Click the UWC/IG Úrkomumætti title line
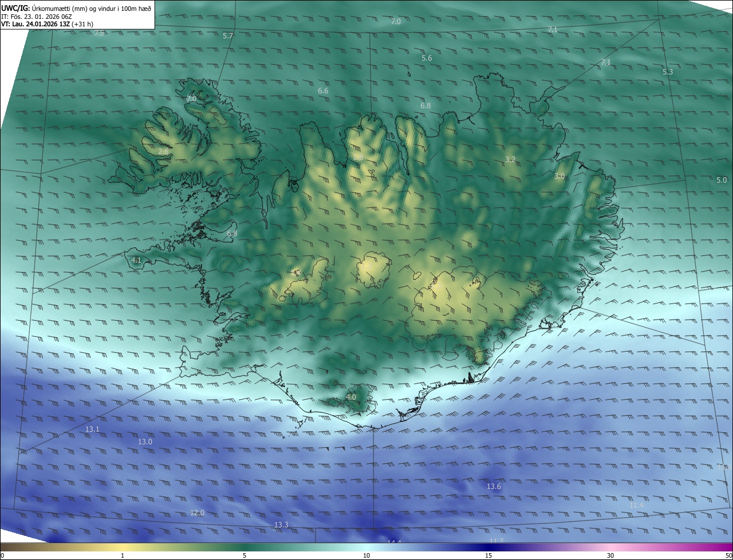 click(x=76, y=8)
